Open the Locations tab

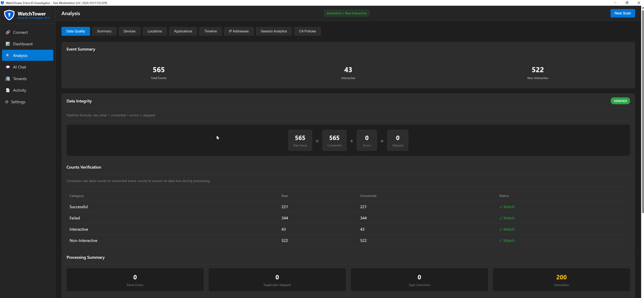tap(155, 31)
